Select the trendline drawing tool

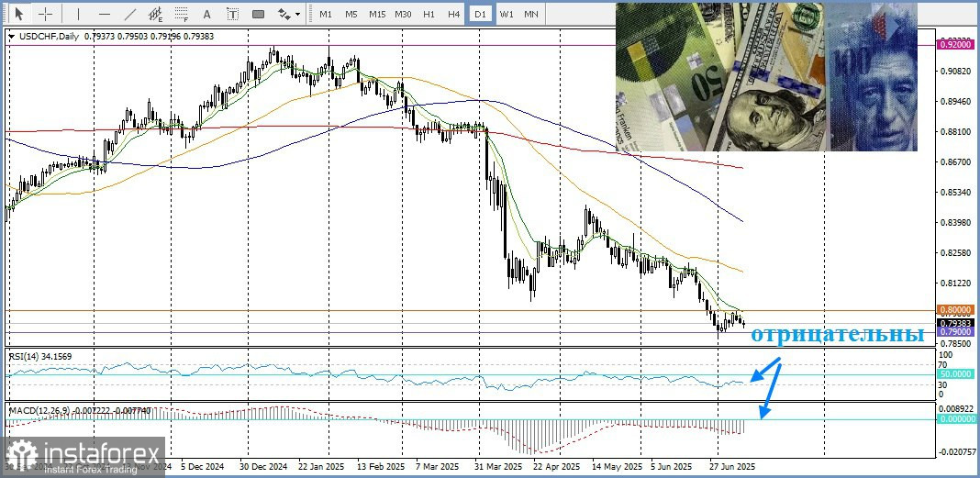130,13
